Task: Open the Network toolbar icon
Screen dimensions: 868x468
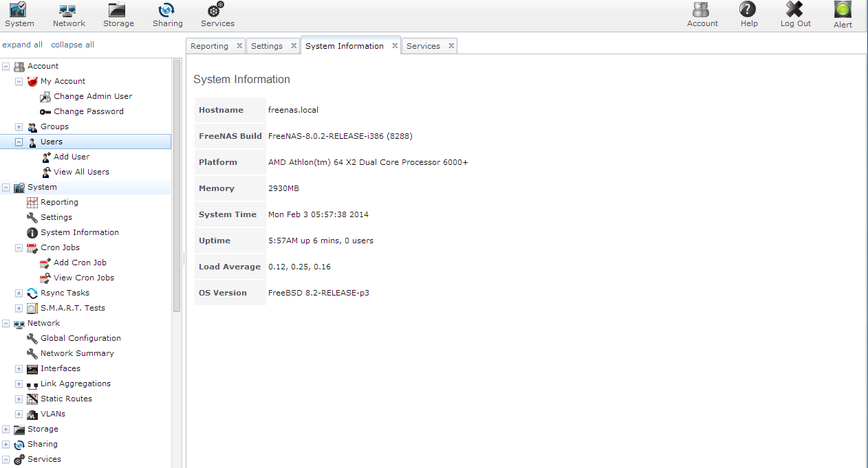Action: 68,10
